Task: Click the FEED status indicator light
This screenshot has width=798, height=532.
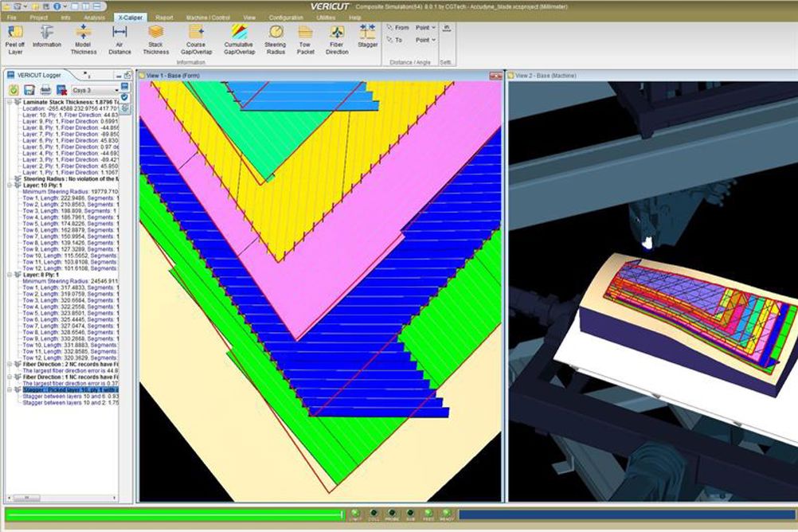Action: [428, 514]
